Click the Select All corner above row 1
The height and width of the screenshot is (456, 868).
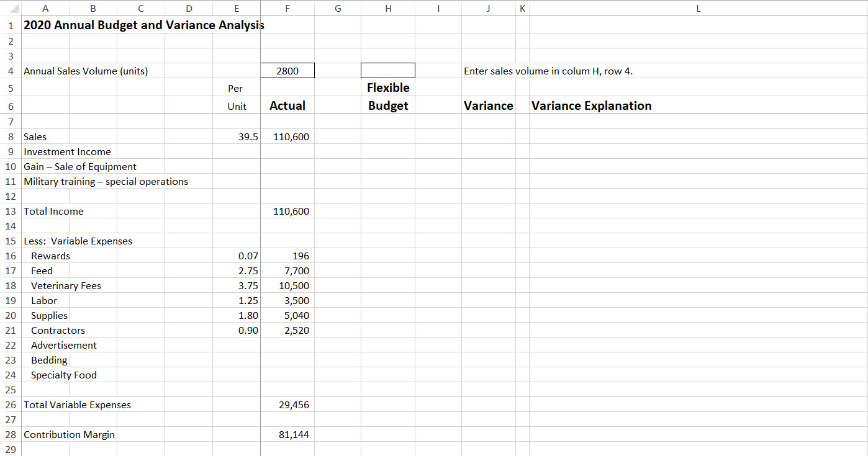11,8
